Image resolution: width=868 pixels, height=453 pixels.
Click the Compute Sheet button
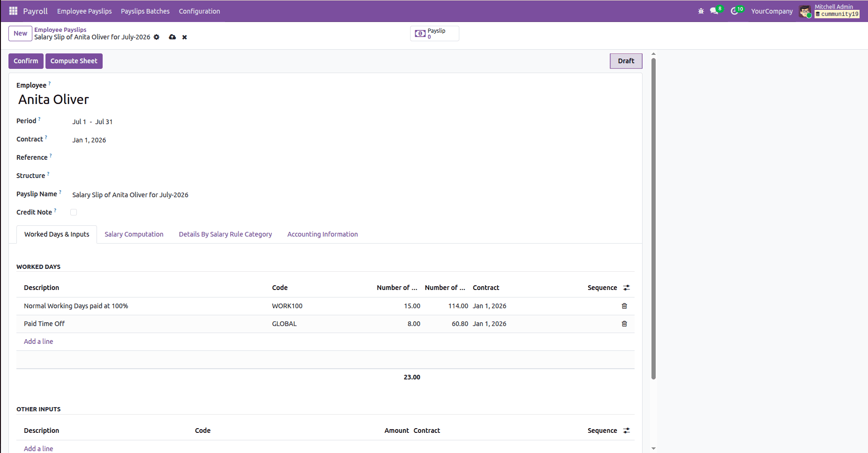(x=74, y=61)
